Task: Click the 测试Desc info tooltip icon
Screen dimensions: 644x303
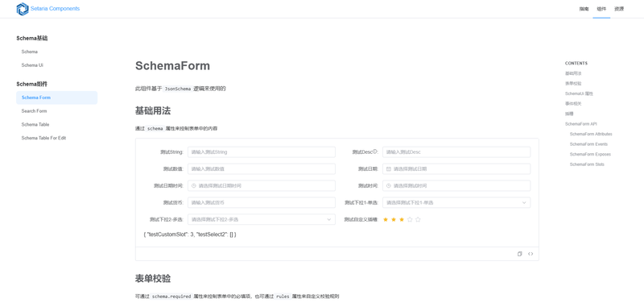Action: (x=375, y=151)
